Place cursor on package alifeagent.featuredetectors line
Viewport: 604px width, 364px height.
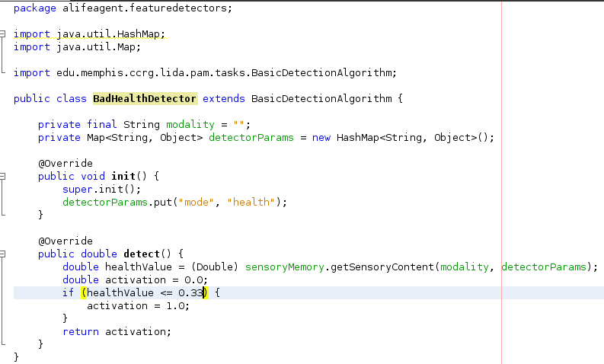[x=123, y=8]
